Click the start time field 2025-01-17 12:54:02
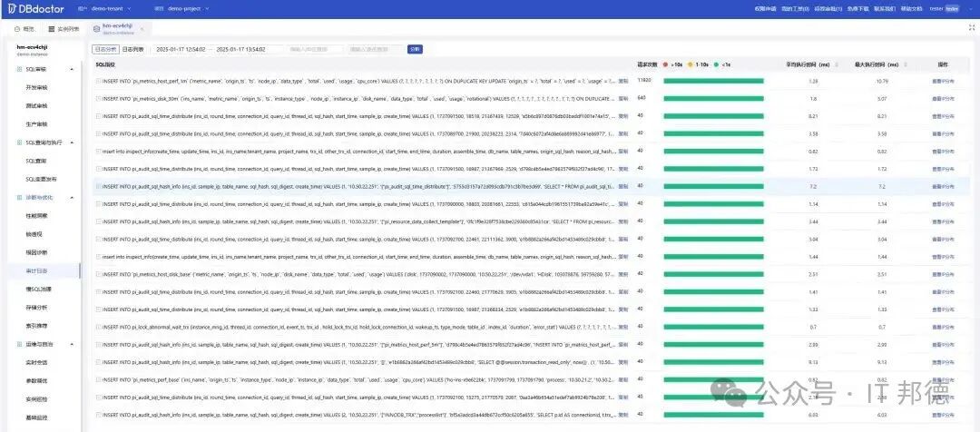The height and width of the screenshot is (432, 980). 181,49
